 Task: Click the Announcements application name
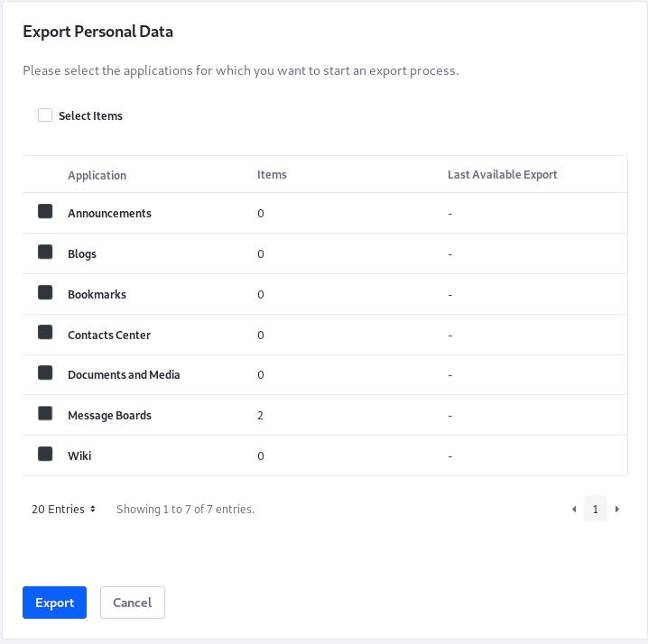(x=109, y=213)
